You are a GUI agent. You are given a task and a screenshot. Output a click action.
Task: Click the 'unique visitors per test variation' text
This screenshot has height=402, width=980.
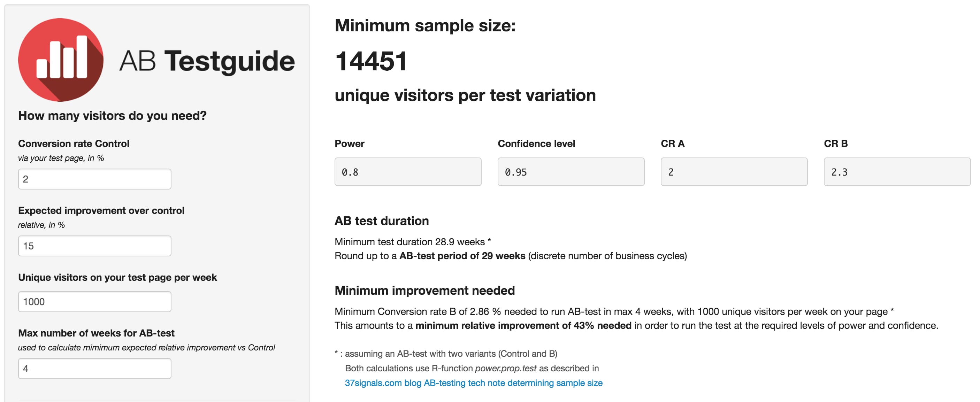point(465,95)
